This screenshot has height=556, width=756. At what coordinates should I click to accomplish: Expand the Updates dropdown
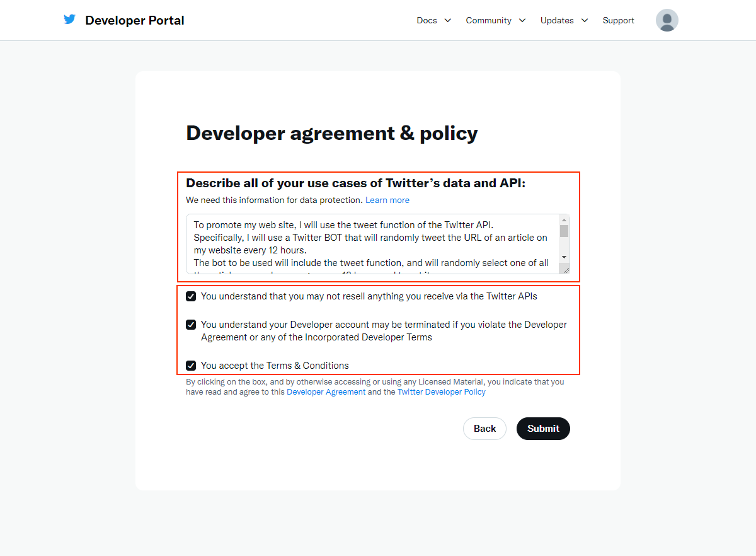[x=563, y=20]
